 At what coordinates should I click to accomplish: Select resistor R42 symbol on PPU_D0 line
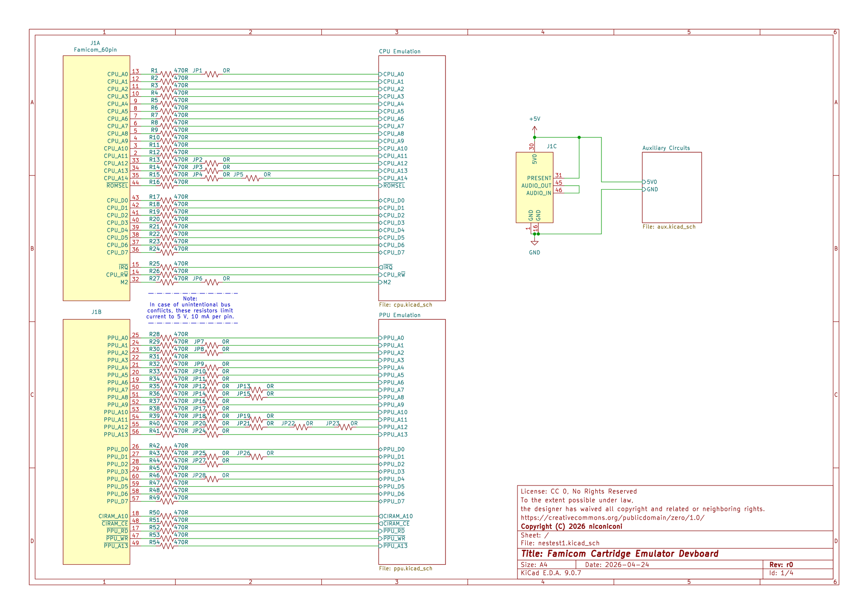pos(167,449)
